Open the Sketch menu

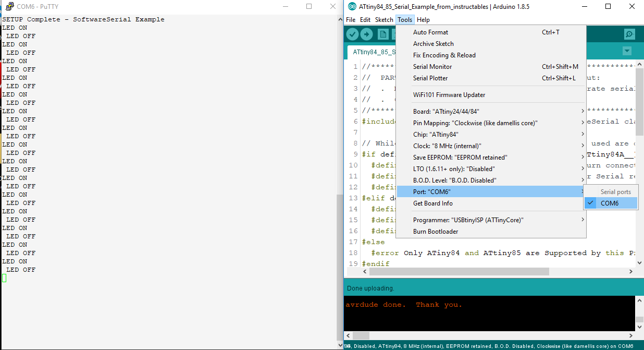point(384,20)
